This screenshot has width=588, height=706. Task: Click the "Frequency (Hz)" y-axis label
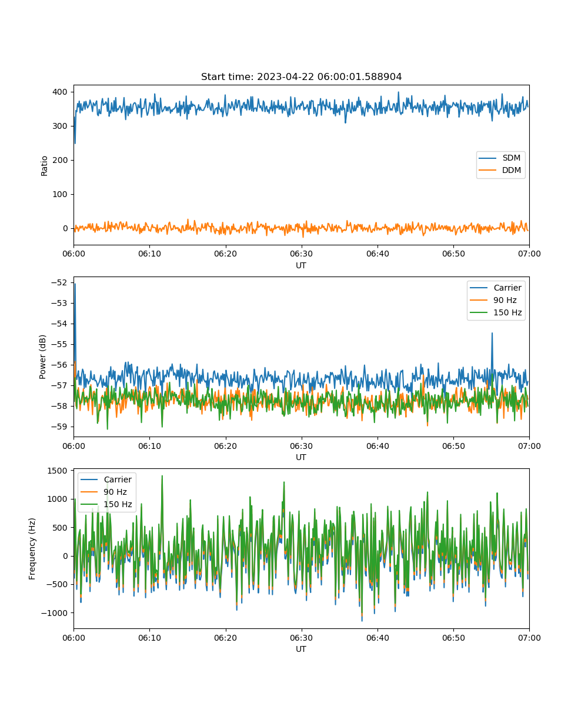click(x=32, y=548)
